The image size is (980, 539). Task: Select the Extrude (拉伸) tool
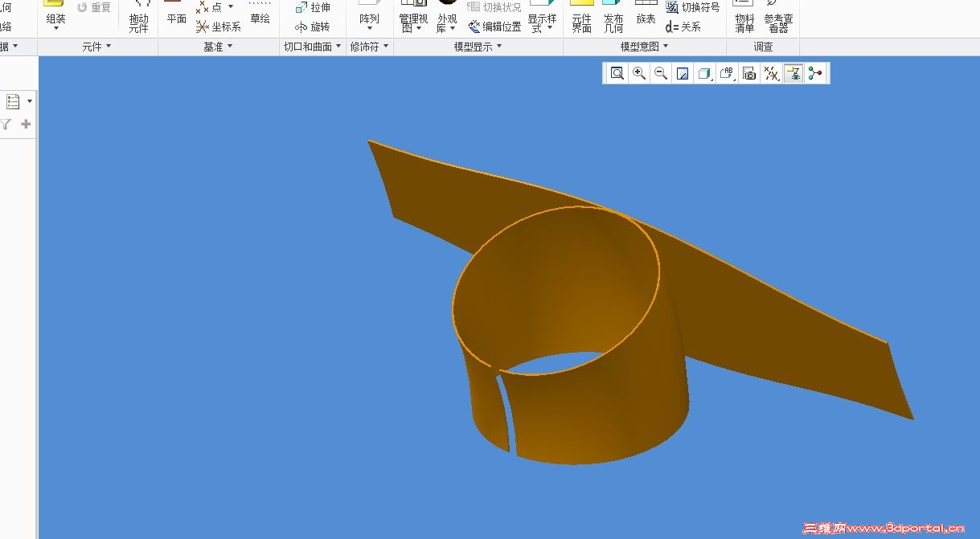coord(313,7)
